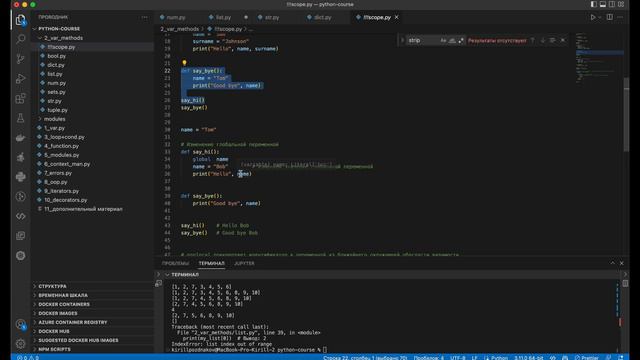Switch to the str.py editor tab
Image resolution: width=640 pixels, height=360 pixels.
click(272, 17)
